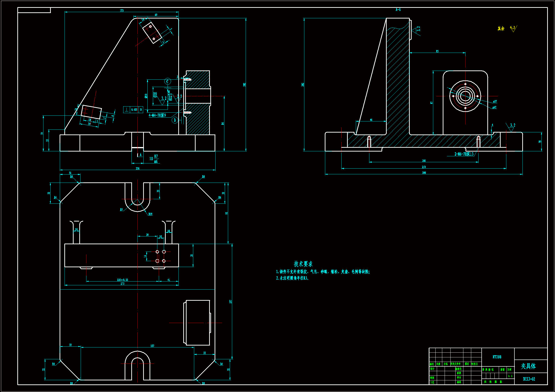Click the 1:1 scale cell
The width and height of the screenshot is (555, 392).
[510, 376]
